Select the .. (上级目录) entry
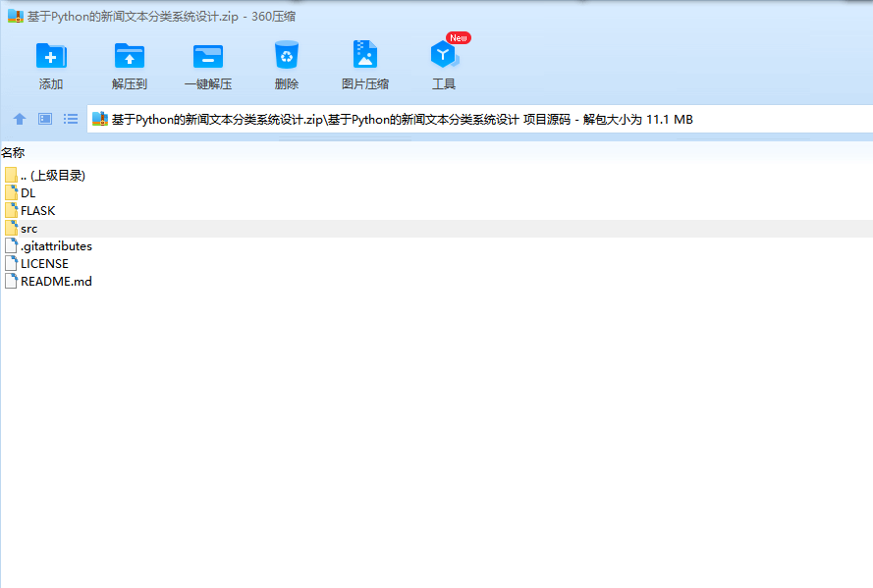The image size is (873, 588). point(53,176)
